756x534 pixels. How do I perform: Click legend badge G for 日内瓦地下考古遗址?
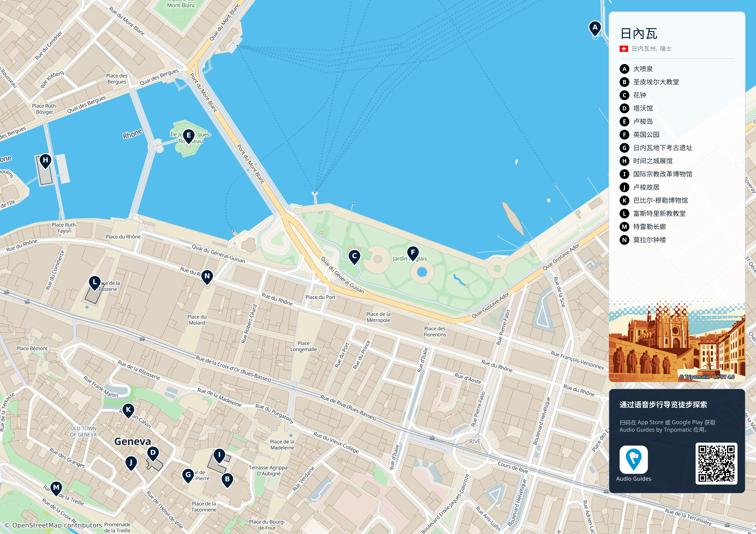pos(624,148)
